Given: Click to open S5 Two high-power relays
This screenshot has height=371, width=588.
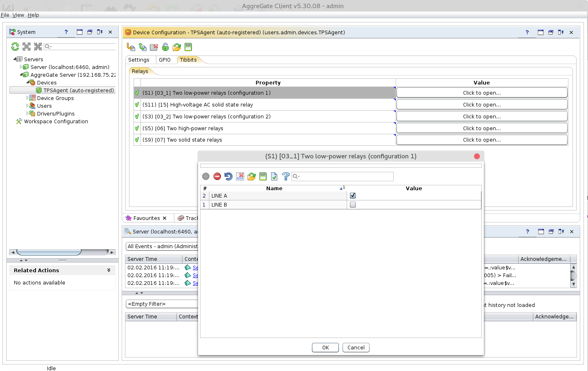Looking at the screenshot, I should [x=482, y=128].
